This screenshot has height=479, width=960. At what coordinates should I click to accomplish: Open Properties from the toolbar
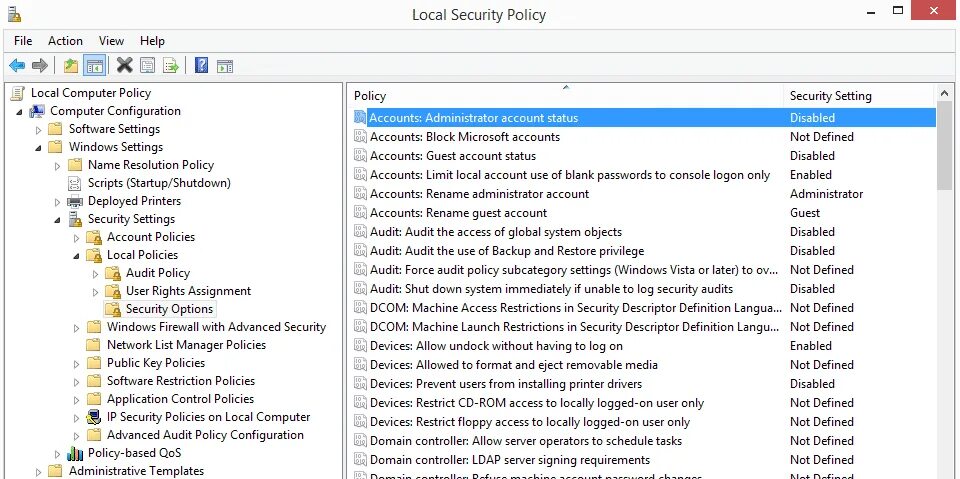click(147, 66)
